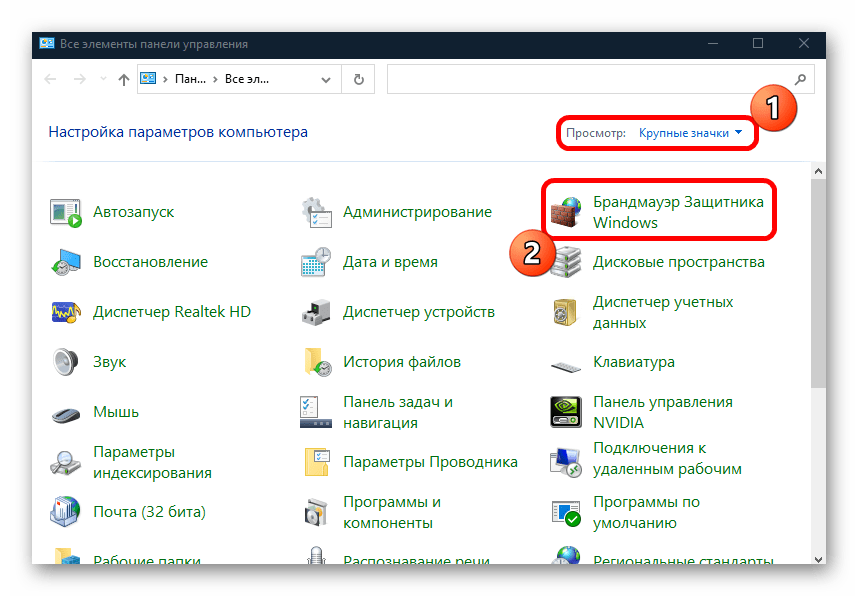Click the Программы по умолчанию icon

[x=566, y=513]
